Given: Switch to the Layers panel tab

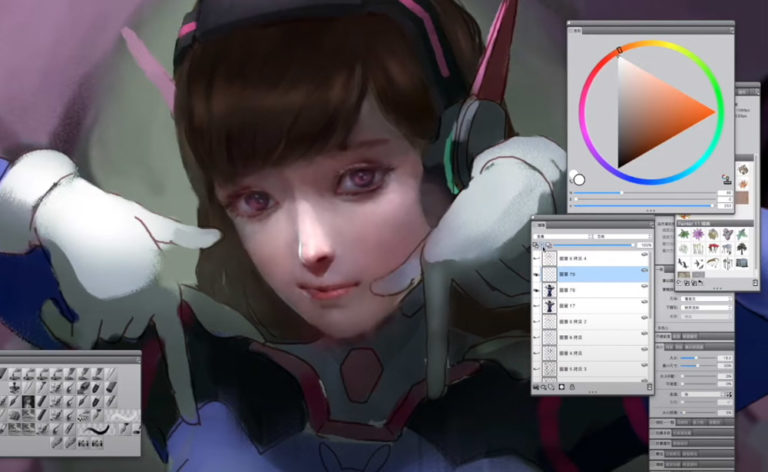Looking at the screenshot, I should pyautogui.click(x=540, y=225).
